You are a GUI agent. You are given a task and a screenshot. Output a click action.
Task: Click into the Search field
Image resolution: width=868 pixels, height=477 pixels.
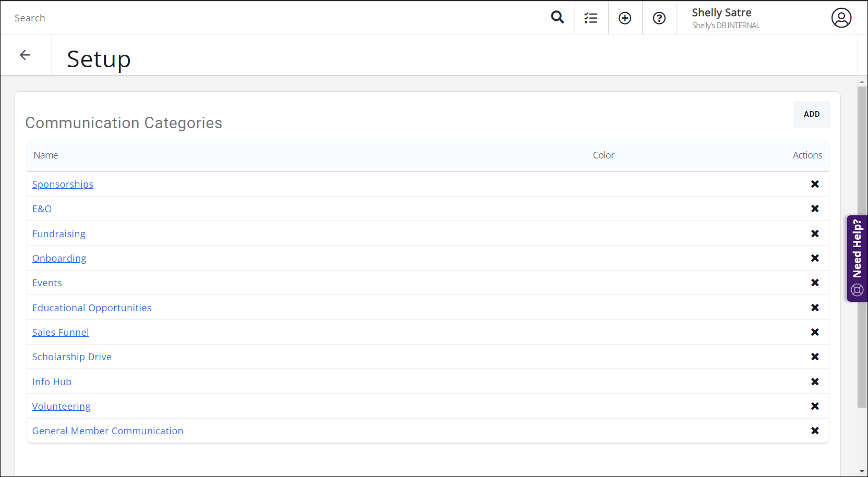tap(261, 18)
